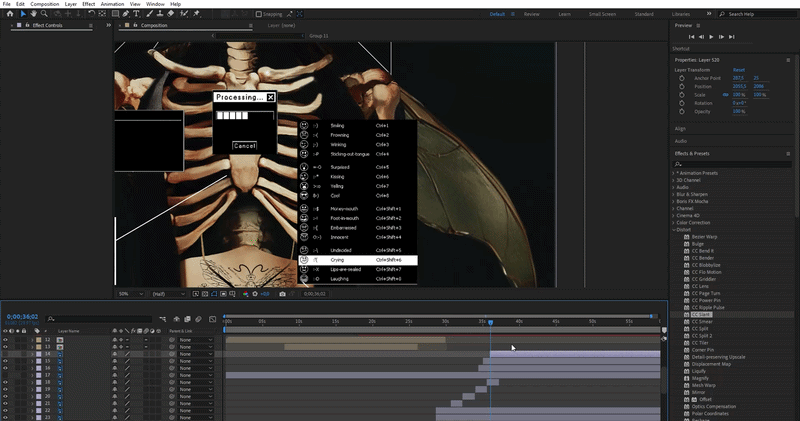Toggle visibility eye of layer 15
The height and width of the screenshot is (421, 800).
pyautogui.click(x=5, y=361)
